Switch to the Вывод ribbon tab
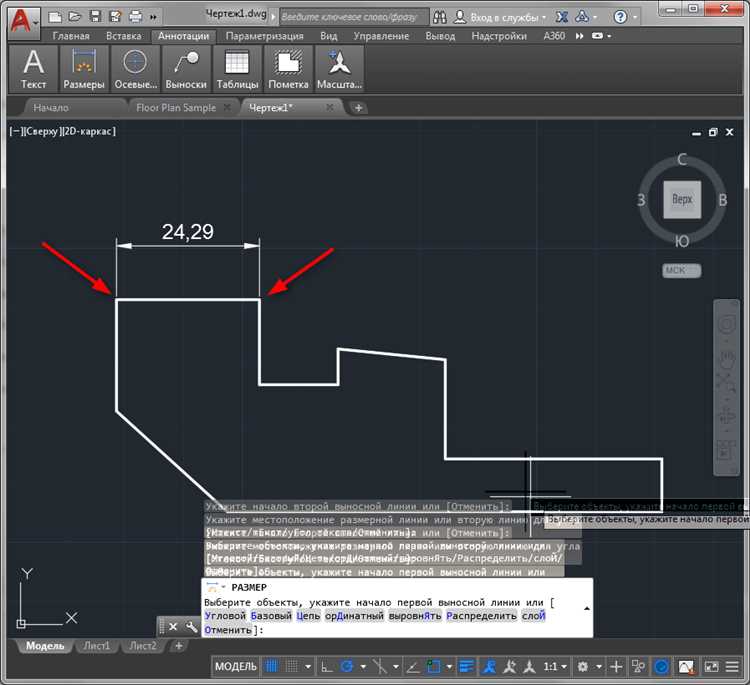The image size is (750, 685). point(440,36)
